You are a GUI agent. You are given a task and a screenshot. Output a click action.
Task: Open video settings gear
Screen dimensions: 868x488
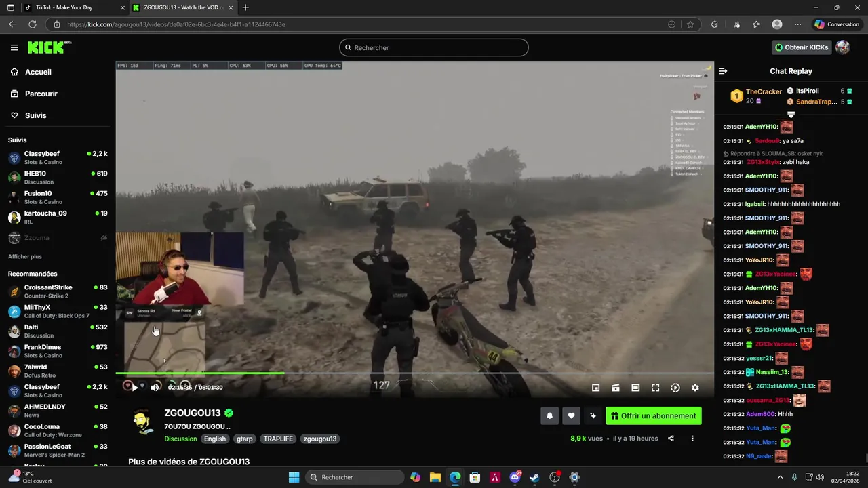[695, 388]
